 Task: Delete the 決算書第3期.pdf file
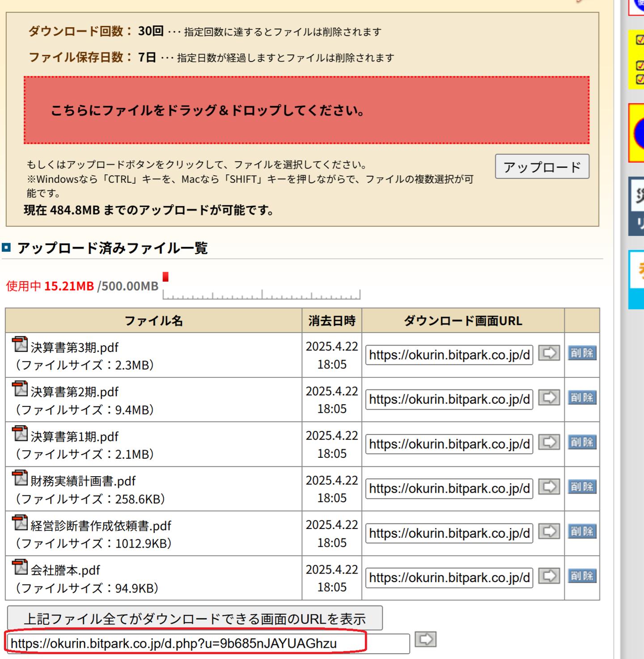582,353
